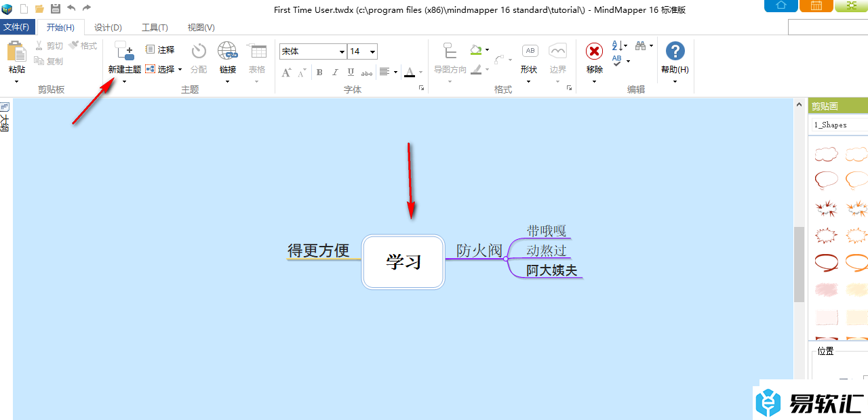Switch to the Design (设计) tab

pyautogui.click(x=108, y=27)
